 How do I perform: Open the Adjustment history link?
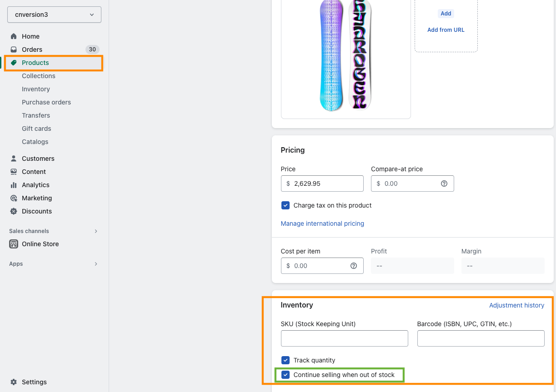[516, 305]
